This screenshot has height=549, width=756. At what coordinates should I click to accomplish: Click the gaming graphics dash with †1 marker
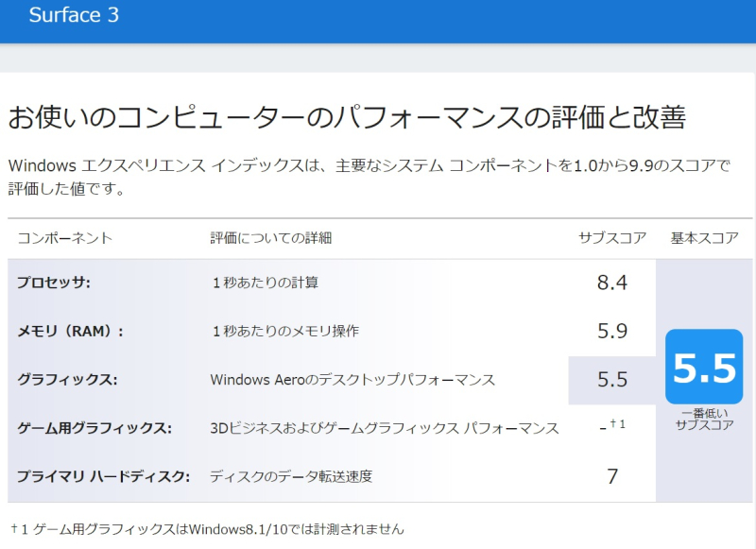(612, 426)
